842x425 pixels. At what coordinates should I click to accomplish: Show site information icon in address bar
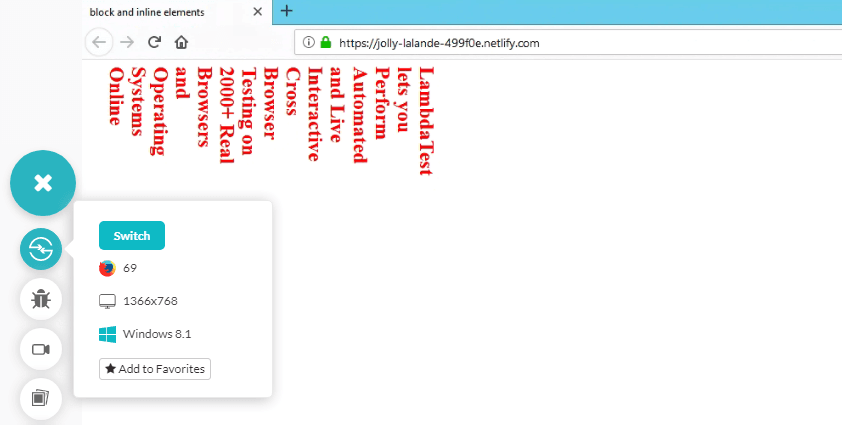click(308, 42)
